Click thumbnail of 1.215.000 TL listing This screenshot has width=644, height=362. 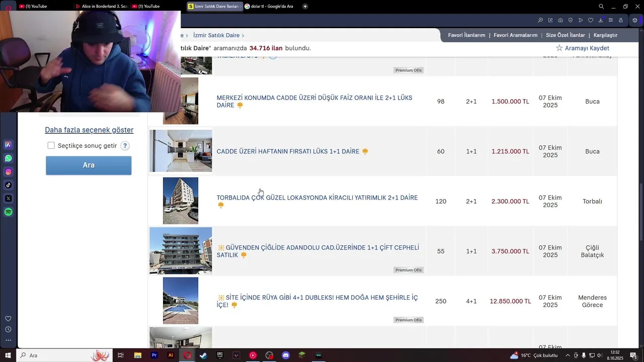[181, 151]
